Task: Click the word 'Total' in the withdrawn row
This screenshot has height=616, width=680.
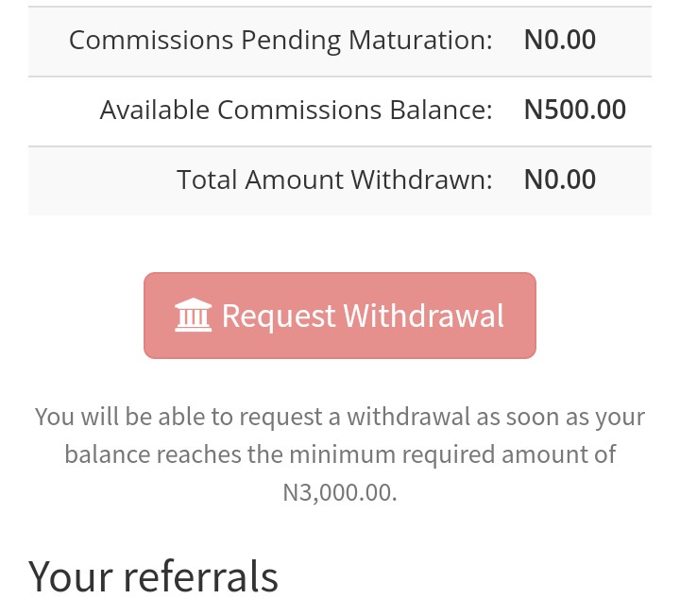Action: 207,180
